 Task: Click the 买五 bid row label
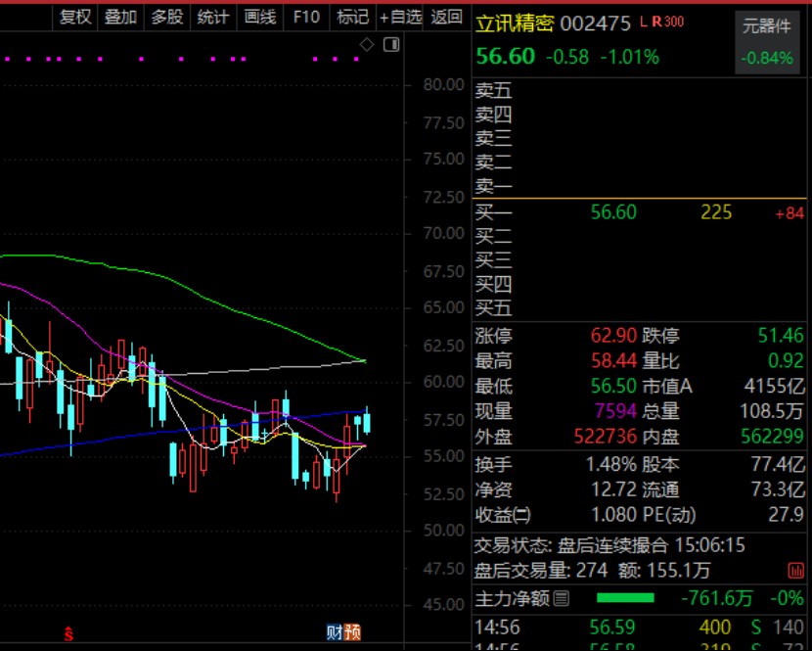(493, 307)
